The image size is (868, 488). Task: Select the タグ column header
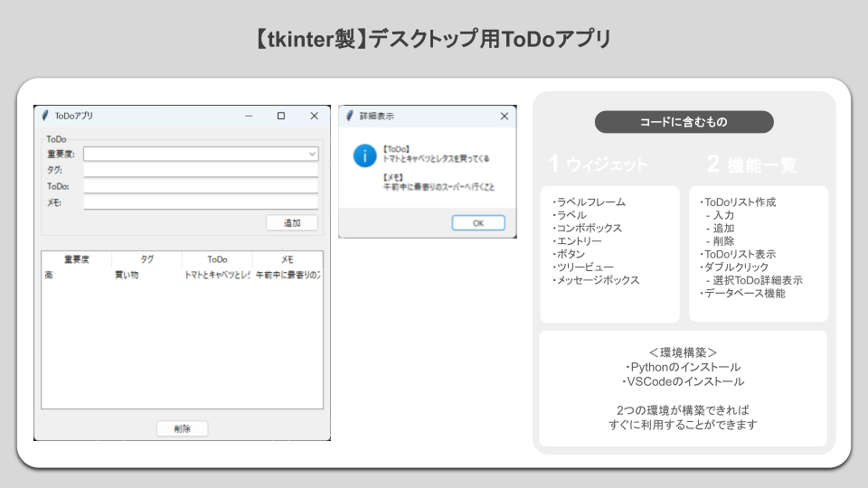pos(146,259)
